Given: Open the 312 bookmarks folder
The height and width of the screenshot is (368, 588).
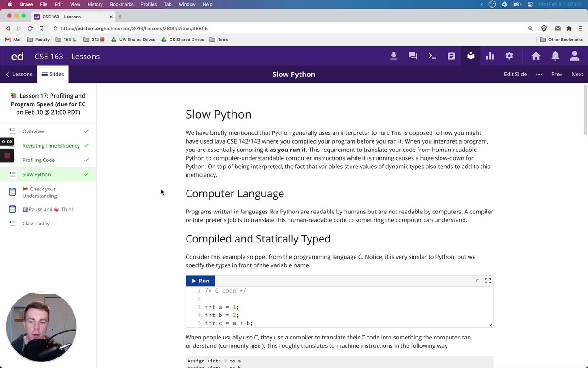Looking at the screenshot, I should (x=94, y=40).
